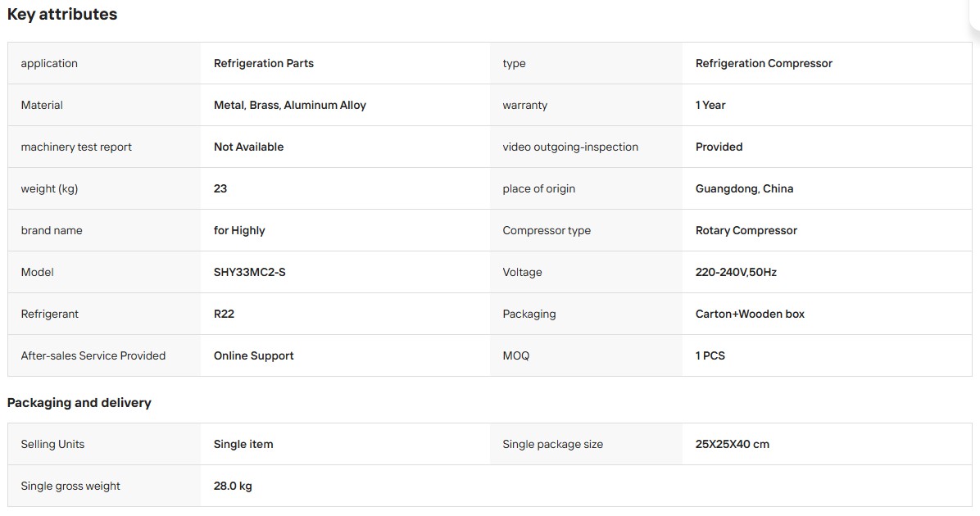Select the brand name for Highly
This screenshot has height=516, width=980.
(239, 230)
